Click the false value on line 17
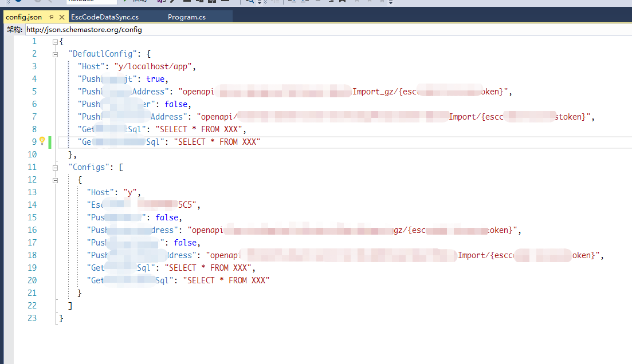Screen dimensions: 632x364 coord(185,243)
